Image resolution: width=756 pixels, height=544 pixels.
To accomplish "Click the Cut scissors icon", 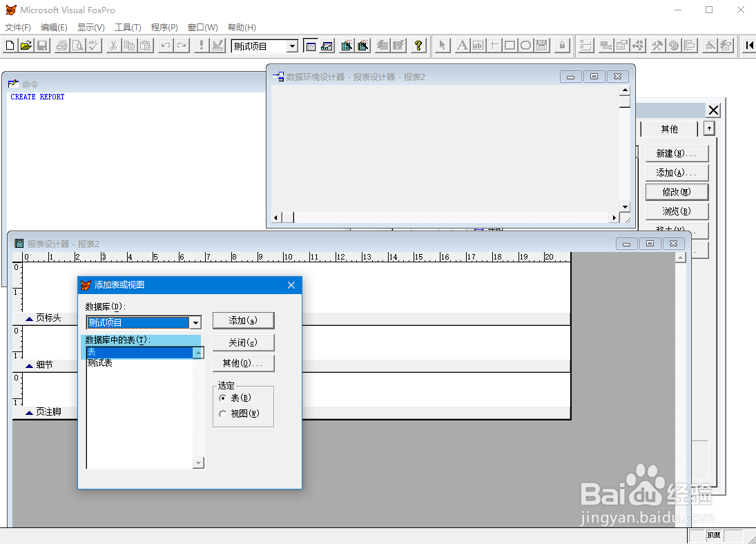I will click(113, 46).
